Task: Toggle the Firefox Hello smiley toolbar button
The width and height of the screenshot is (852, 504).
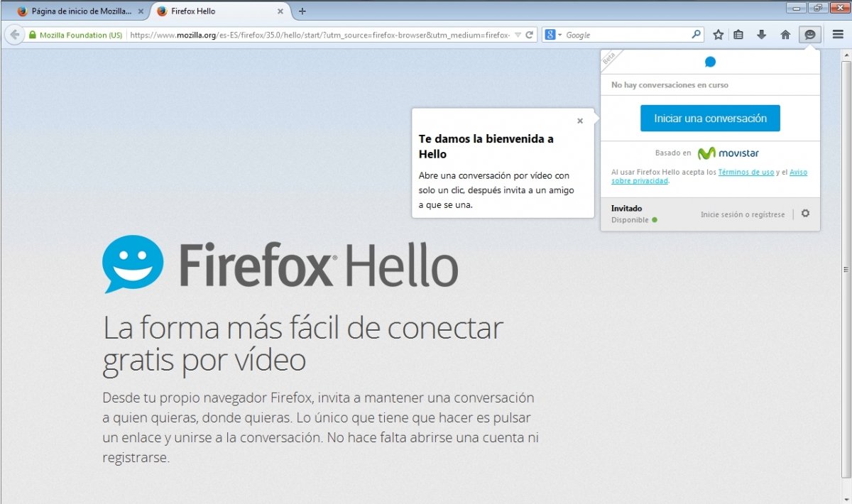Action: (x=809, y=35)
